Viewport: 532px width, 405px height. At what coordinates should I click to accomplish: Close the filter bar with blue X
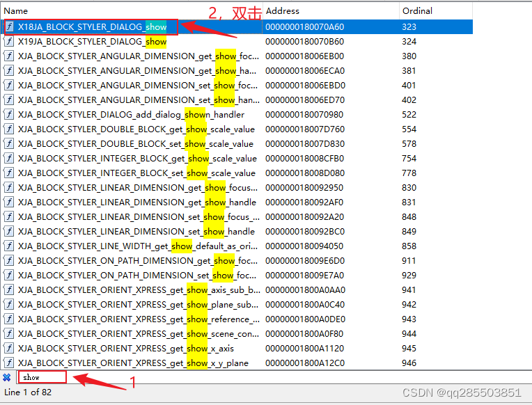point(7,377)
